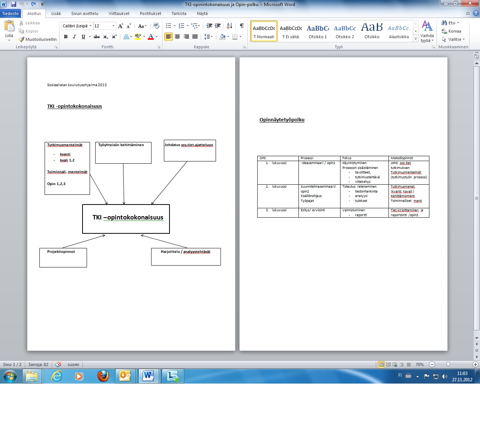Toggle strikethrough text formatting
The width and height of the screenshot is (480, 448).
click(x=97, y=37)
